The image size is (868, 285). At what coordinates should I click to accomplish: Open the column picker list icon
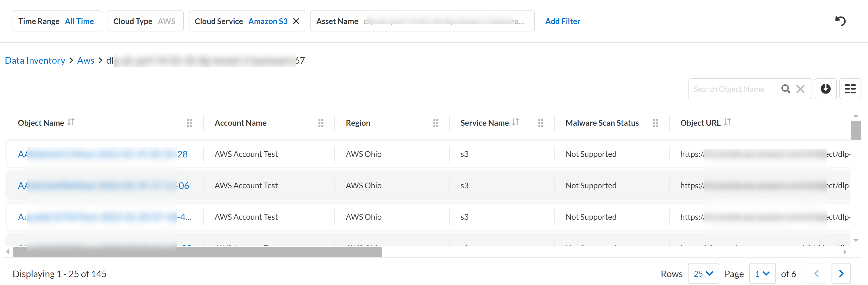(850, 89)
